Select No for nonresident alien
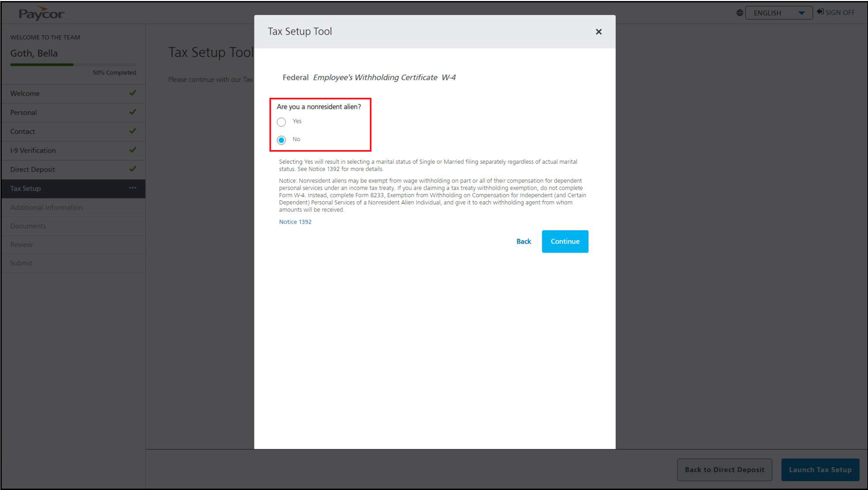868x490 pixels. click(281, 140)
